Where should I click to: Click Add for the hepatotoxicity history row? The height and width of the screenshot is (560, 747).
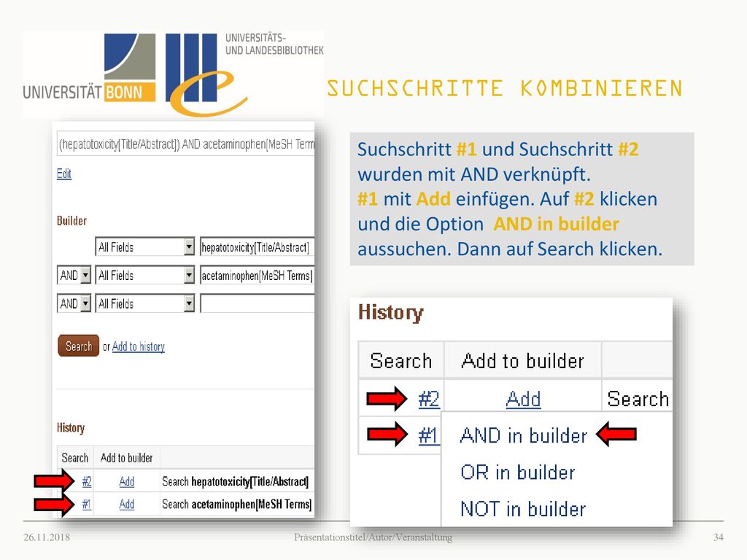tap(127, 481)
